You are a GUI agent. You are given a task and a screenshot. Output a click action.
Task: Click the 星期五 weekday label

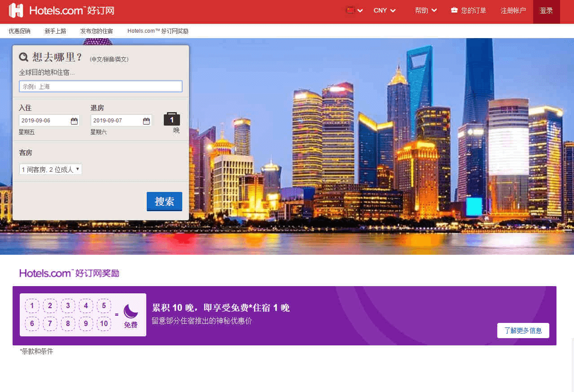coord(26,132)
